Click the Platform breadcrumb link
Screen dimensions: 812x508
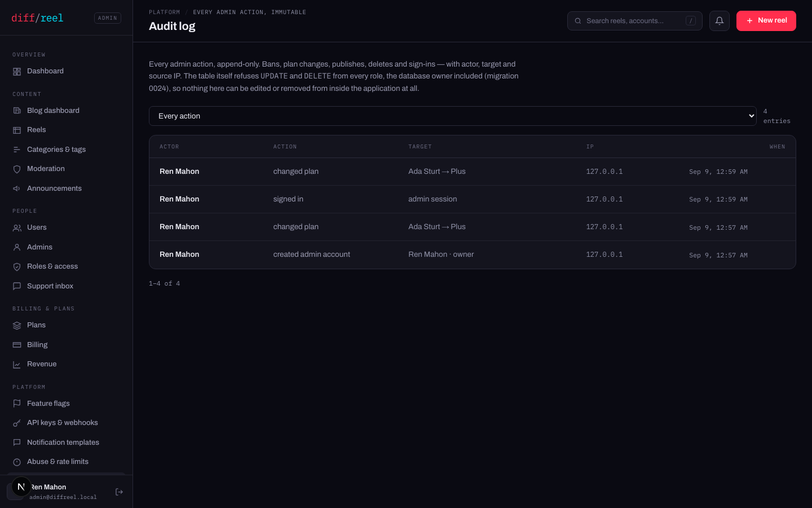pyautogui.click(x=165, y=12)
